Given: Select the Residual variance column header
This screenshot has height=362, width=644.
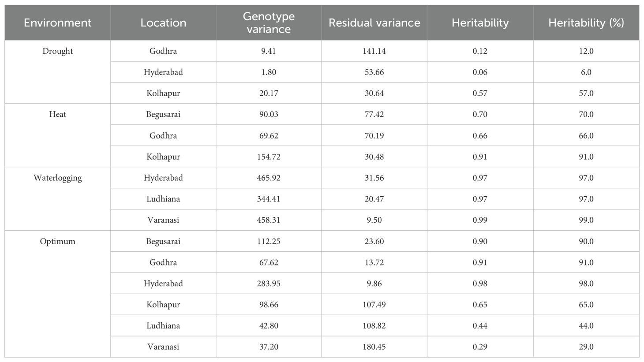Looking at the screenshot, I should (374, 22).
